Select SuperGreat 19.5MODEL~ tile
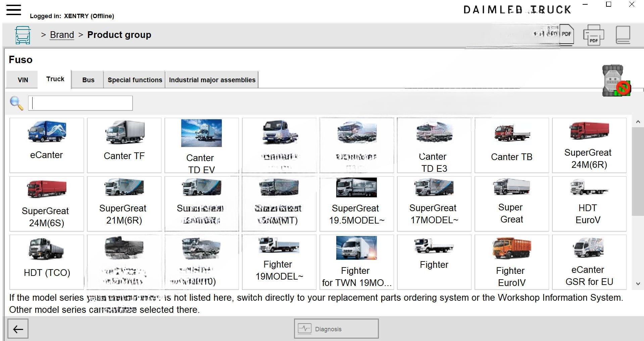 (357, 204)
